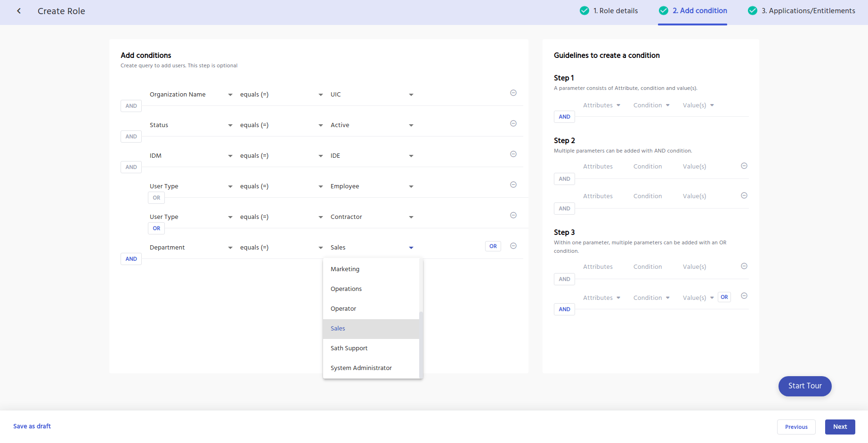Expand the Organization Name attribute dropdown
Screen dimensions: 868x443
[230, 95]
